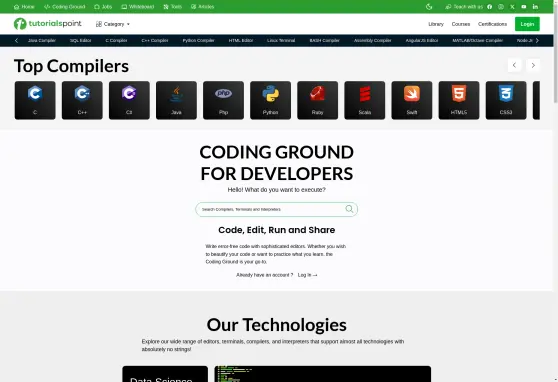The height and width of the screenshot is (382, 558).
Task: Open the Certifications link
Action: coord(493,24)
